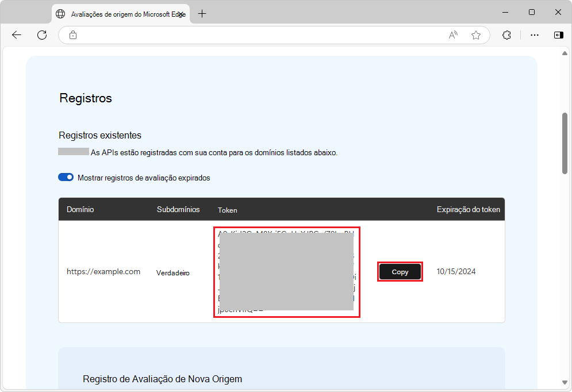Disable Mostrar registros de avaliação expirados toggle
The height and width of the screenshot is (392, 572).
click(x=66, y=177)
